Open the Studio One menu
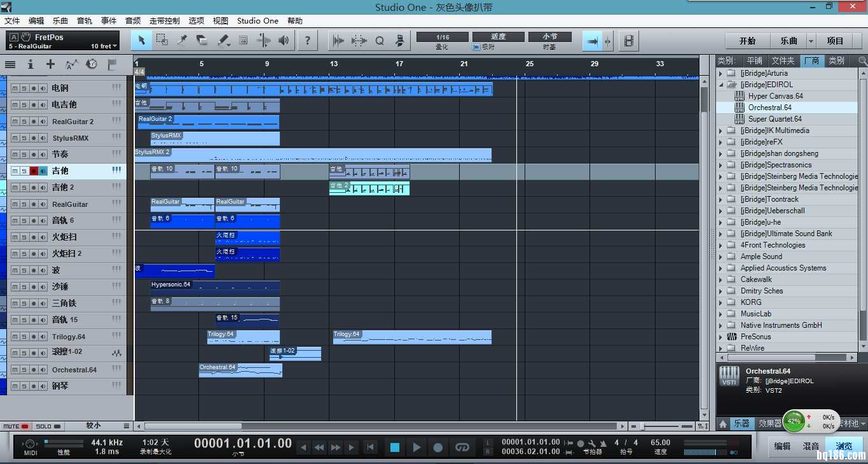The height and width of the screenshot is (464, 868). pos(258,20)
